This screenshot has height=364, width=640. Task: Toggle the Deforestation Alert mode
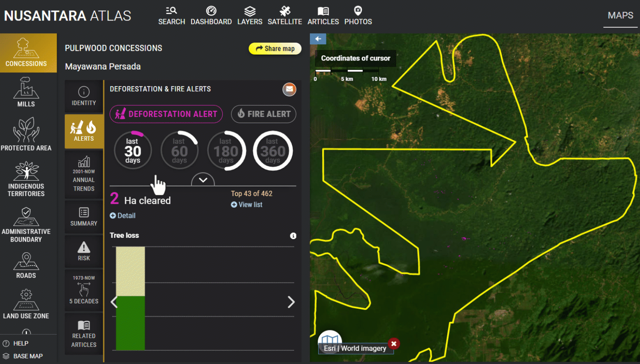pos(166,114)
